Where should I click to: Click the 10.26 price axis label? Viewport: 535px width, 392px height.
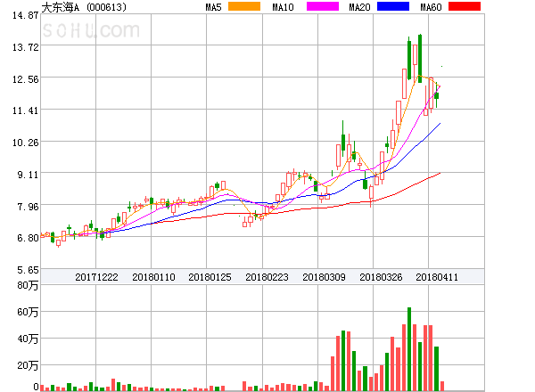26,143
